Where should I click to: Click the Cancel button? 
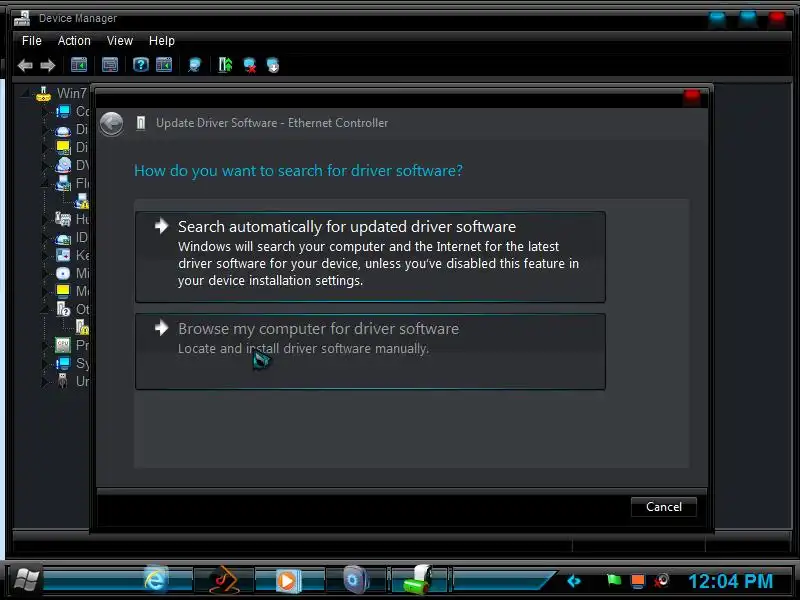point(664,507)
